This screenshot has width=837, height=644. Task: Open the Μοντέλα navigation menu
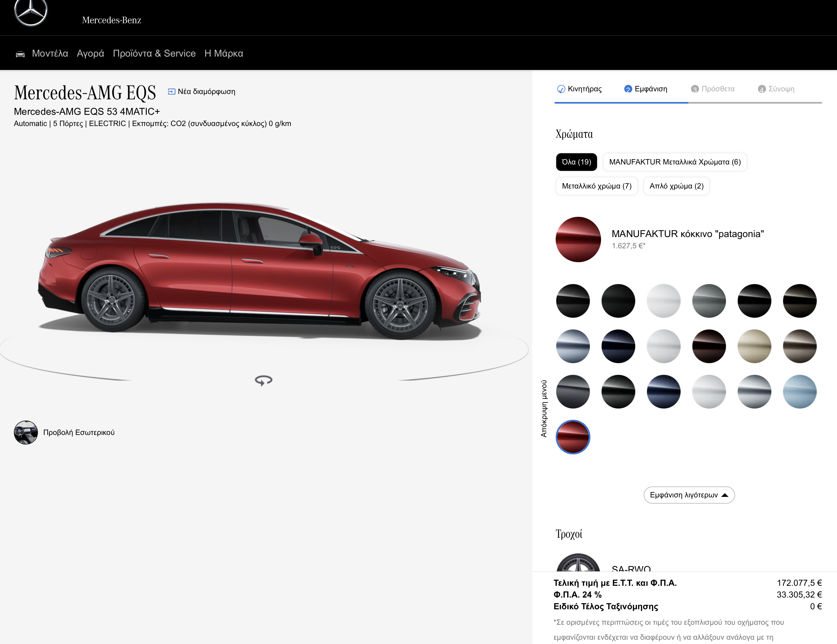[x=50, y=54]
